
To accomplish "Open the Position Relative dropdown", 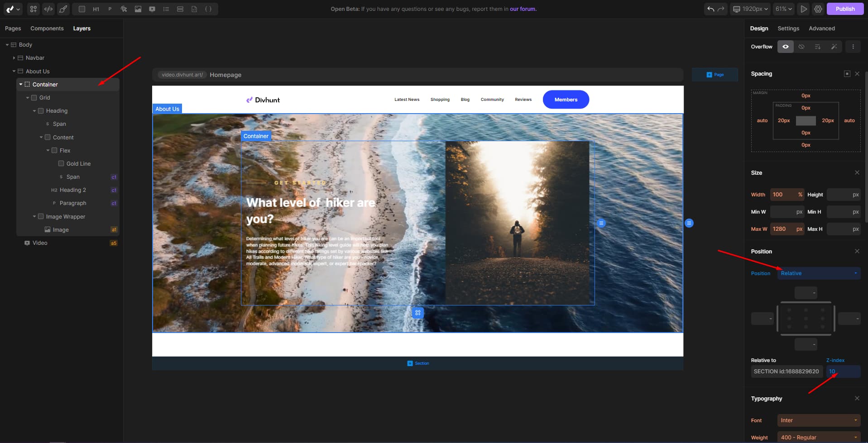I will (819, 273).
